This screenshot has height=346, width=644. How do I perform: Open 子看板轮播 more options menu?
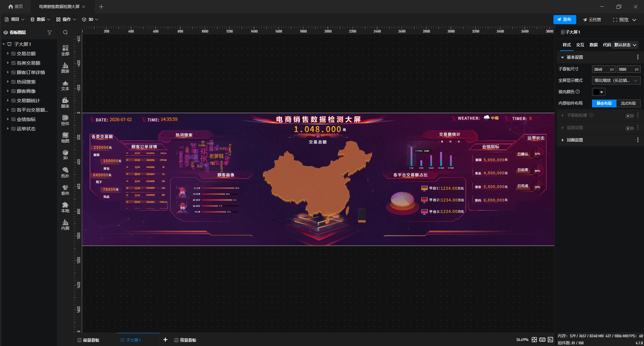tap(638, 115)
